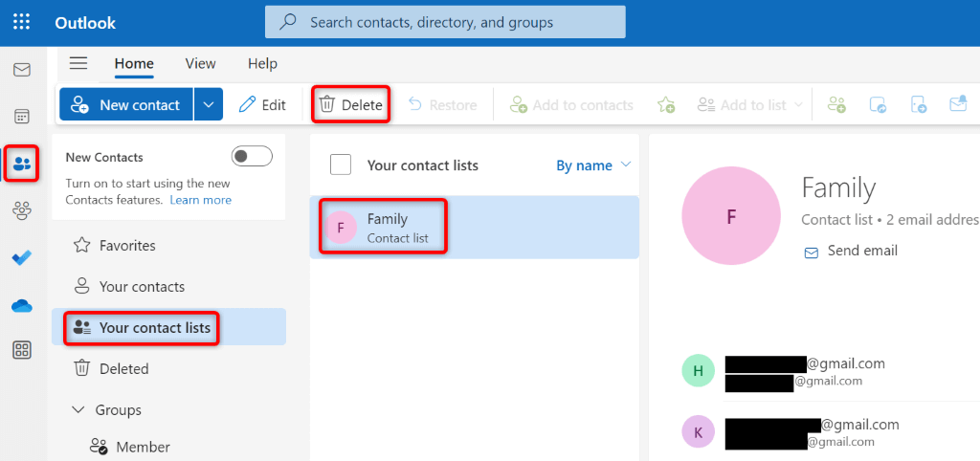The width and height of the screenshot is (980, 461).
Task: Open the Favorites folder
Action: (127, 246)
